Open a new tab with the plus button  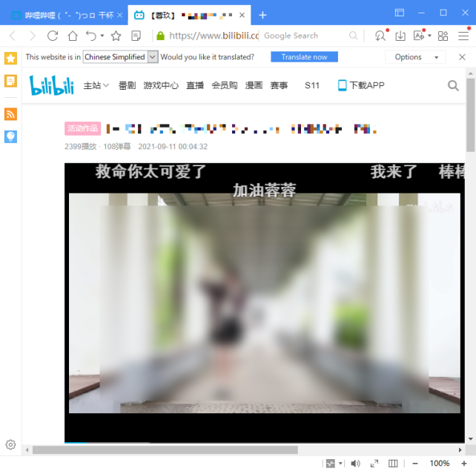click(x=263, y=15)
